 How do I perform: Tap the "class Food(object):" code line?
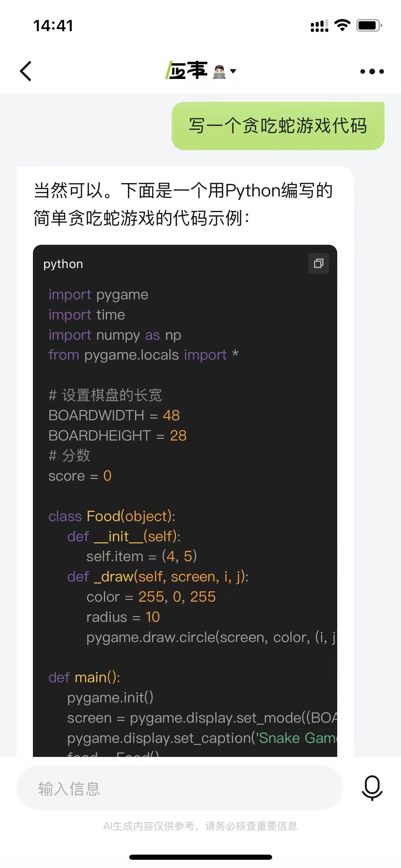112,516
